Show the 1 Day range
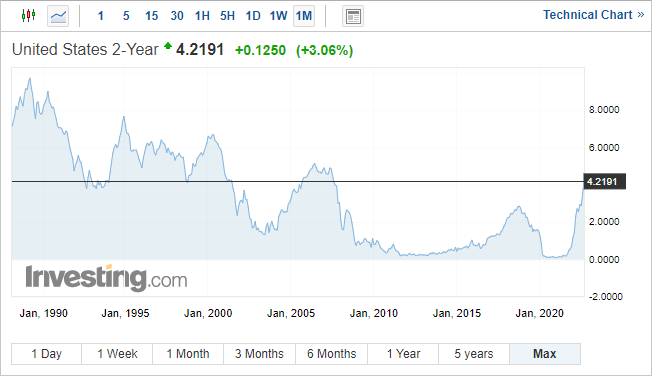 47,354
